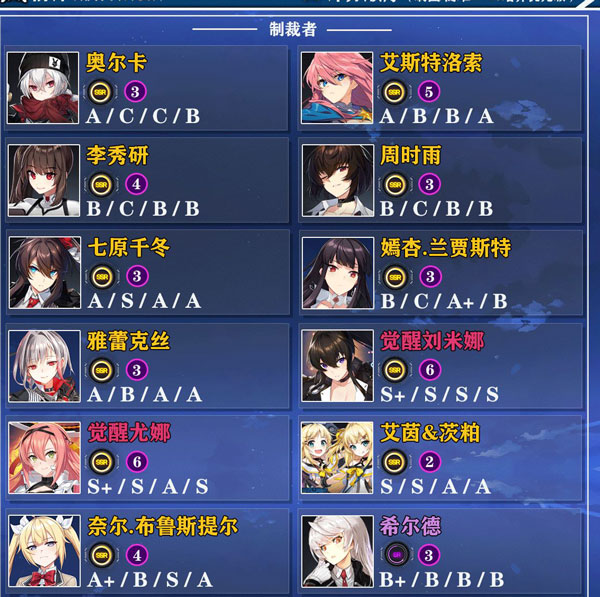Click rating S+/S/S/S of 觉醒刘米娜

(x=439, y=394)
